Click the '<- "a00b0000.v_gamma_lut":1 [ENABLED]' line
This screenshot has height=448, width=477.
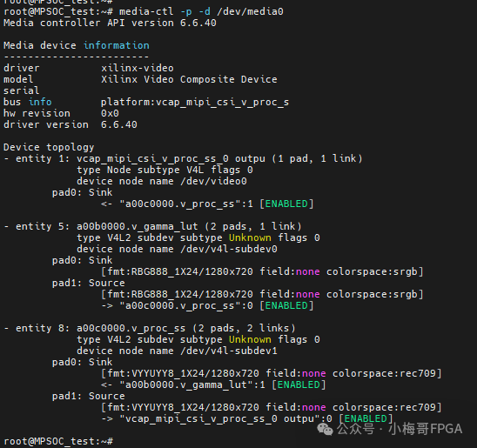pos(213,384)
